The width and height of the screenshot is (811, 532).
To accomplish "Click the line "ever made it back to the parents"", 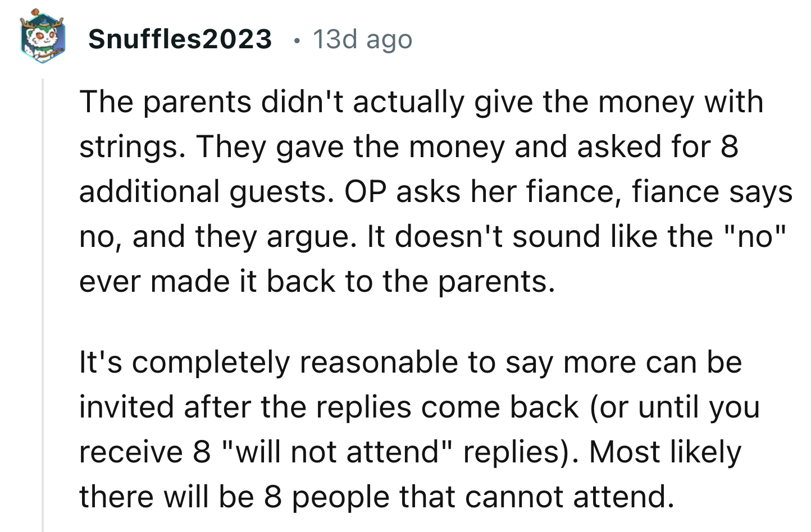I will 317,281.
